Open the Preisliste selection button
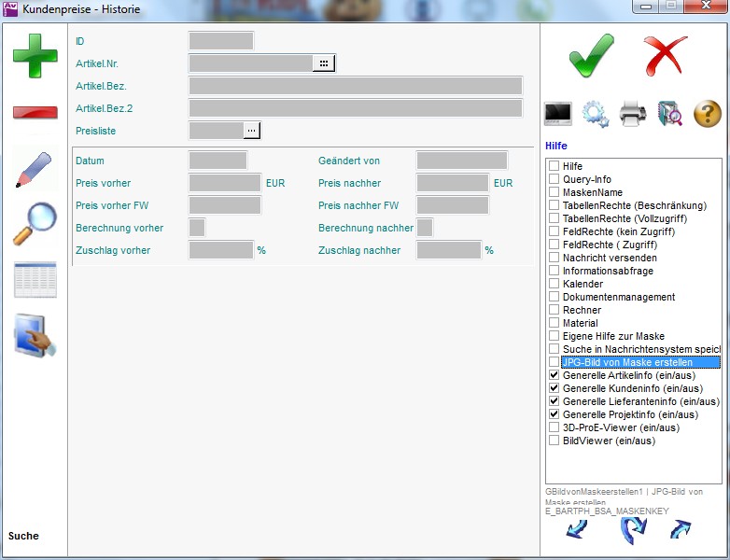 pyautogui.click(x=252, y=131)
